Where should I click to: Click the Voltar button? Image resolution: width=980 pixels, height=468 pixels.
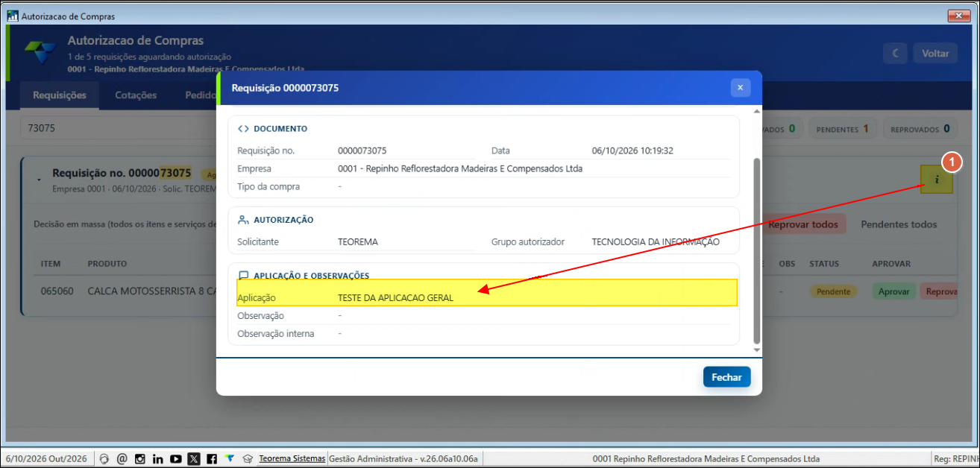[x=935, y=54]
